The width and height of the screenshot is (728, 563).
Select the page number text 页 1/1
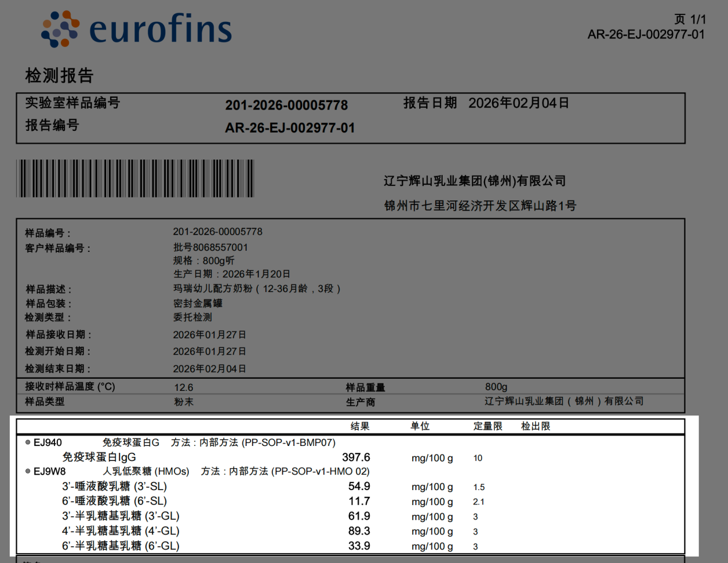[690, 20]
